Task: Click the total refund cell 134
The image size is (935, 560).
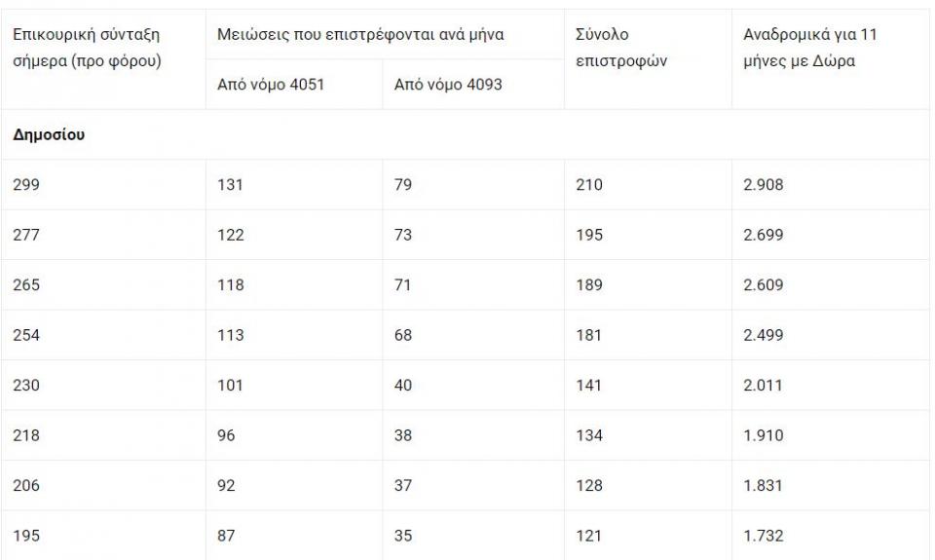Action: point(589,435)
